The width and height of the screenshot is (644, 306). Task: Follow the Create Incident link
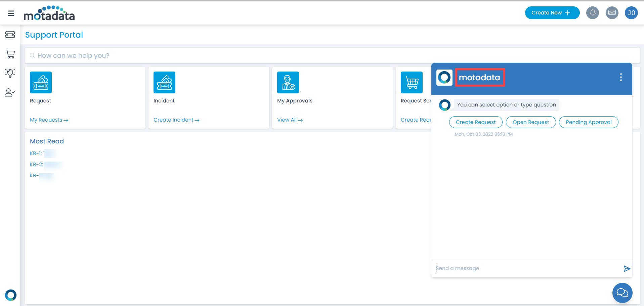point(176,120)
